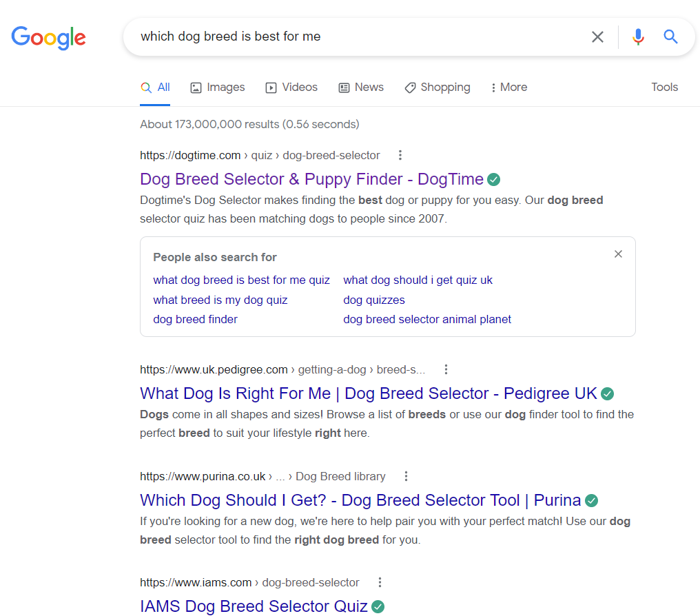The height and width of the screenshot is (616, 700).
Task: Open the IAMS Dog Breed Selector Quiz
Action: coord(254,606)
